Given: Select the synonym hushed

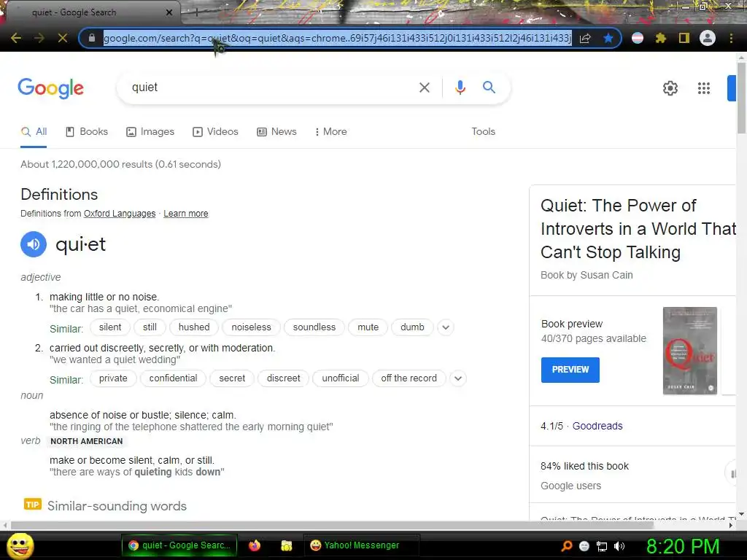Looking at the screenshot, I should pyautogui.click(x=194, y=327).
